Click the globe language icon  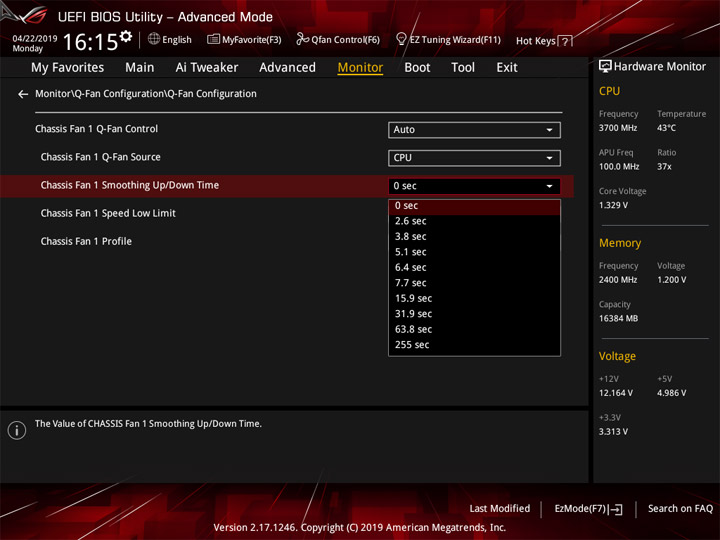154,39
